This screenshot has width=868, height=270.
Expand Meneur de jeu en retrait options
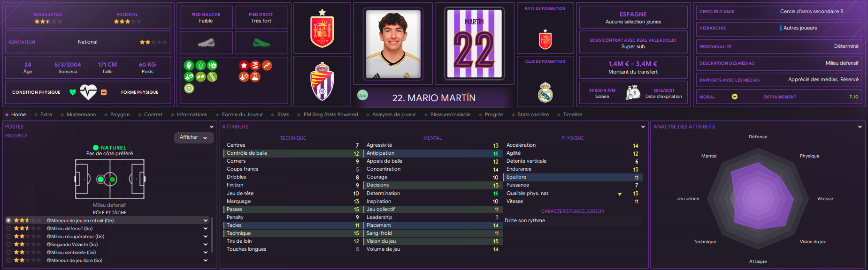tap(206, 220)
